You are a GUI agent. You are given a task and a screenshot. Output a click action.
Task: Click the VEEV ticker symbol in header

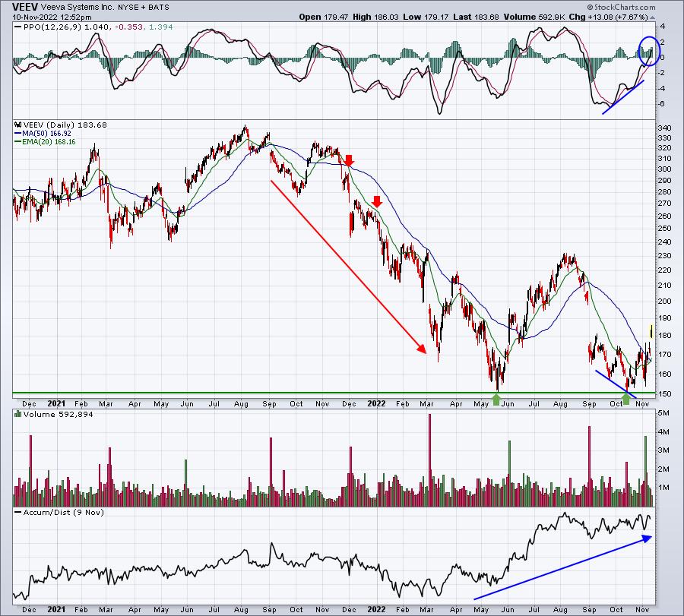pyautogui.click(x=25, y=7)
